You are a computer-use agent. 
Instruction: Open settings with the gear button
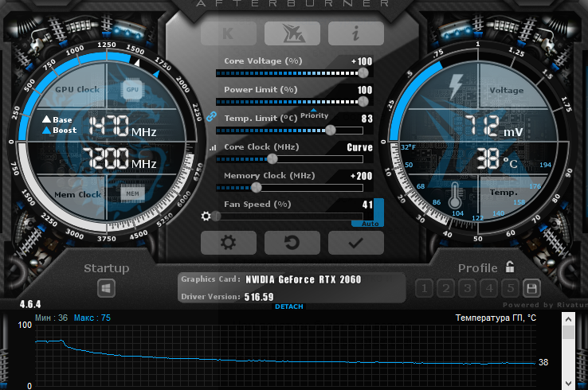[229, 243]
